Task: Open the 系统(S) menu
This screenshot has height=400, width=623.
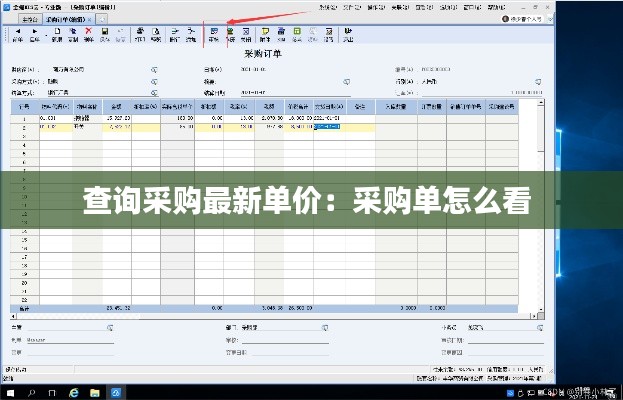Action: pos(328,7)
